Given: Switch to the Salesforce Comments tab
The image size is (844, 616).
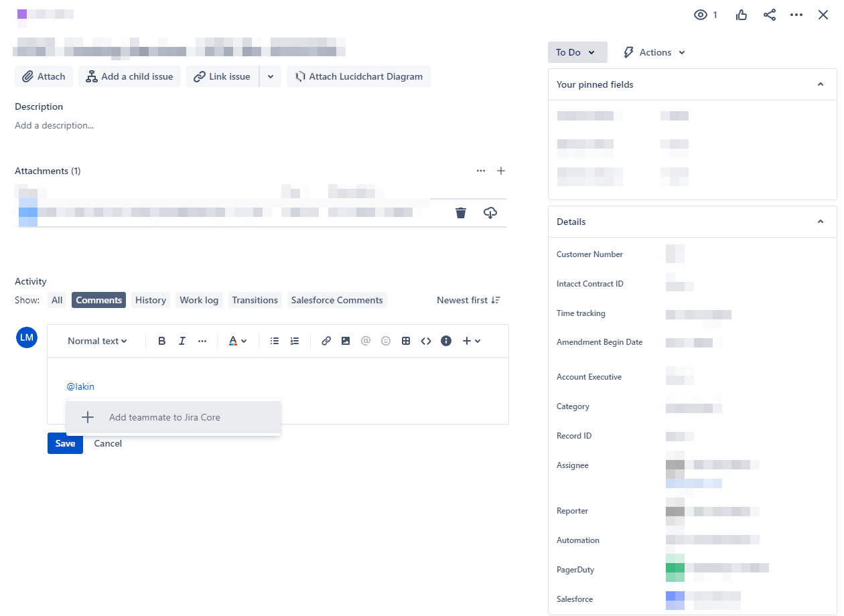Looking at the screenshot, I should coord(337,300).
